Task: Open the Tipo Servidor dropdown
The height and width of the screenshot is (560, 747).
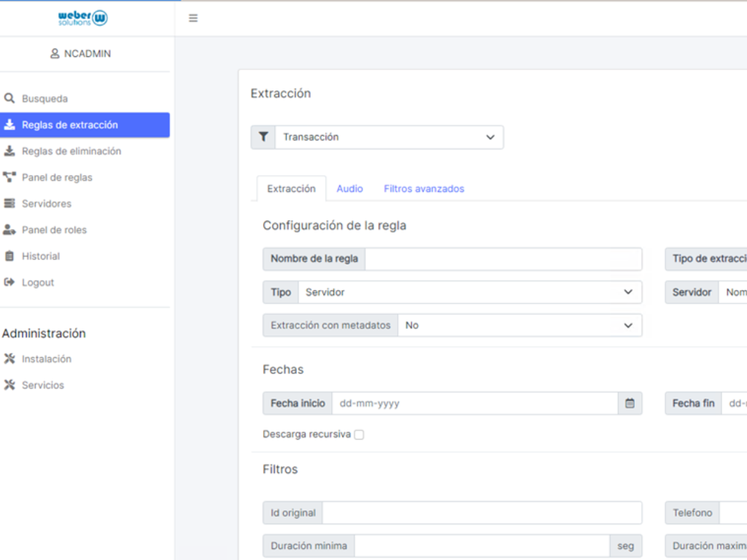Action: click(x=470, y=292)
